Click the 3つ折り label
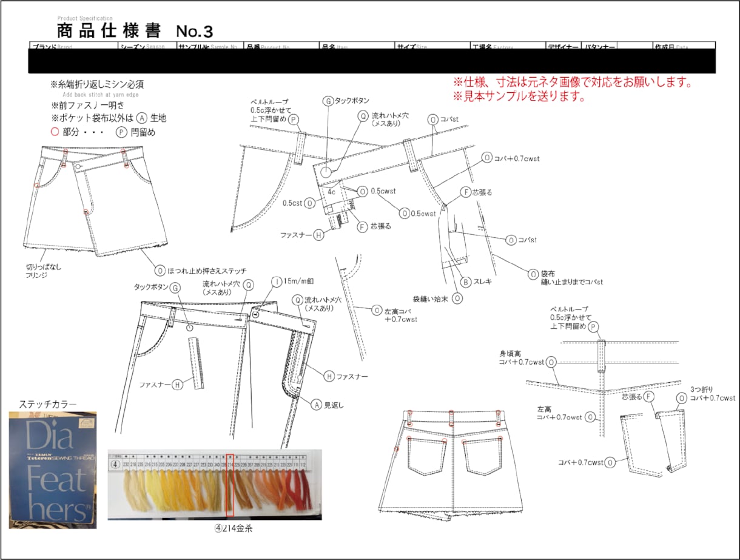This screenshot has height=560, width=740. click(x=701, y=389)
